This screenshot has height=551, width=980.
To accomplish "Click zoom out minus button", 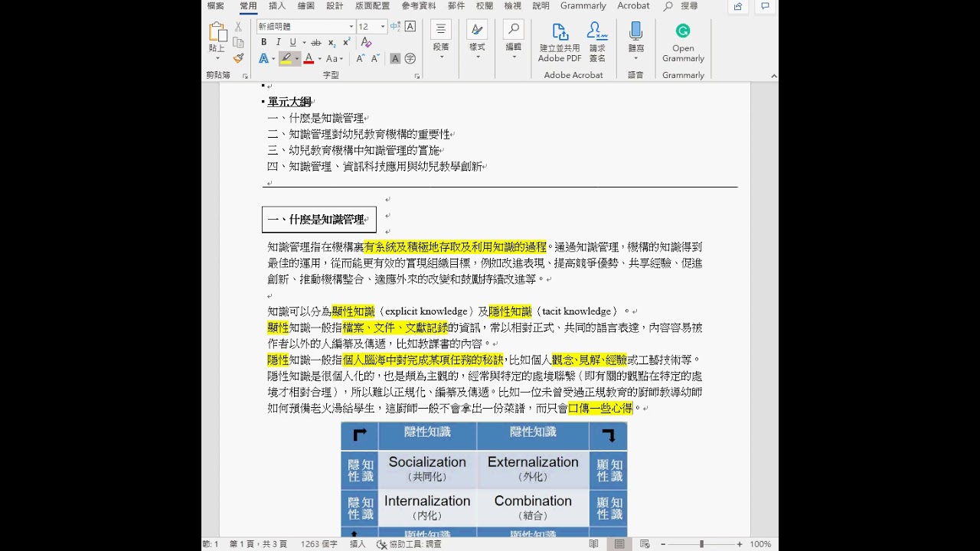I will [x=663, y=544].
